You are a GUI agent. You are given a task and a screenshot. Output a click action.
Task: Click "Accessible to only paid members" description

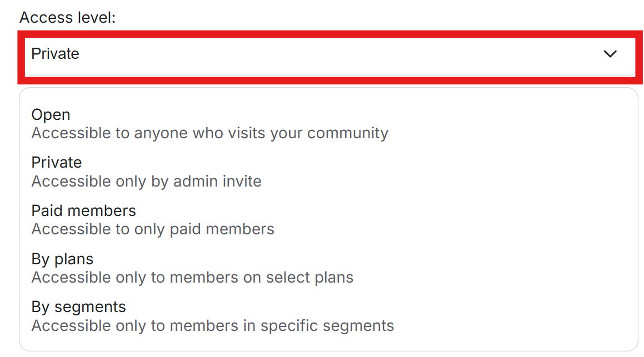pos(153,229)
